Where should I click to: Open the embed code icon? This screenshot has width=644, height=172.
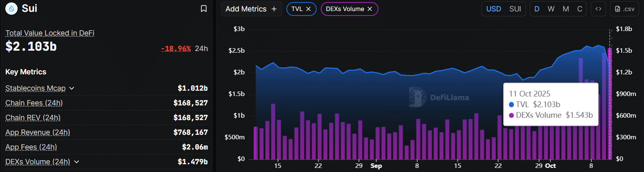tap(598, 9)
